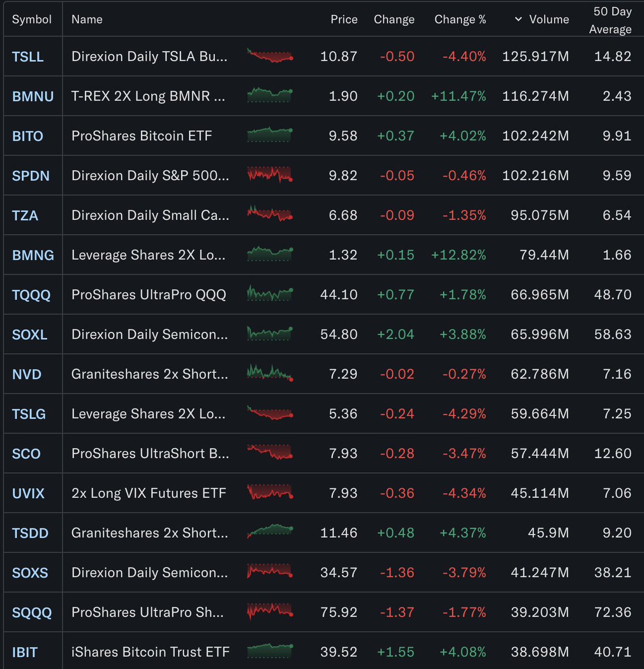Select the IBIT price '39.52'
This screenshot has width=644, height=669.
tap(338, 652)
